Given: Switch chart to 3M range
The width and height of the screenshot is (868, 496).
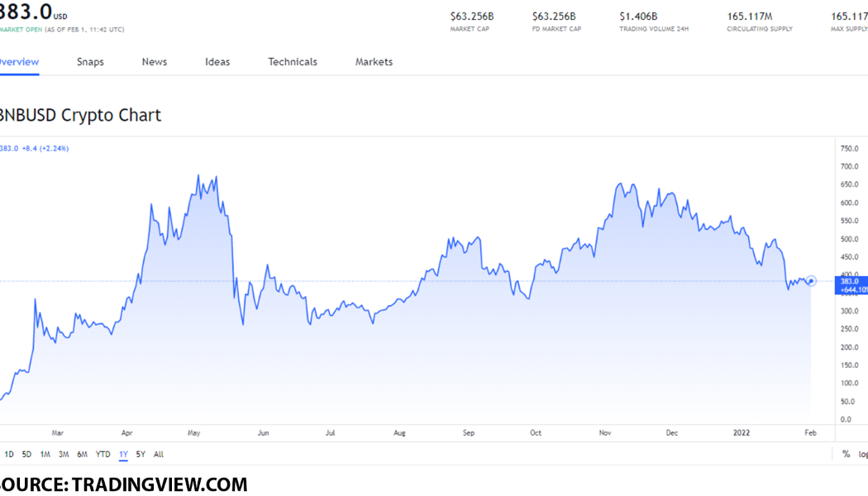Looking at the screenshot, I should pyautogui.click(x=63, y=454).
